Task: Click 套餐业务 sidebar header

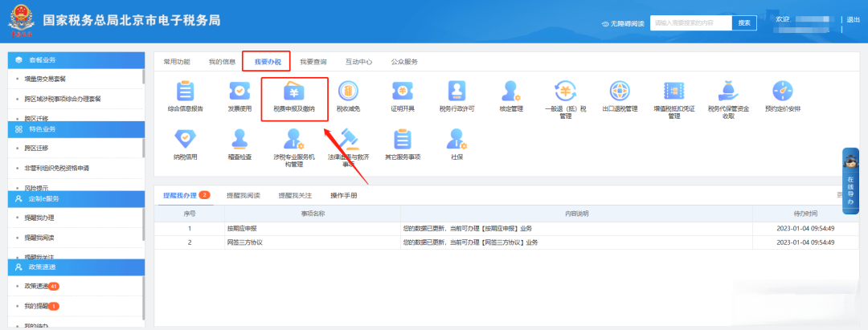Action: [76, 59]
